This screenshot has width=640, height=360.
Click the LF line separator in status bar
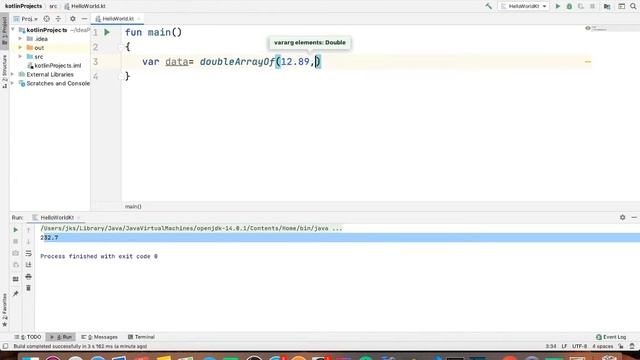564,346
